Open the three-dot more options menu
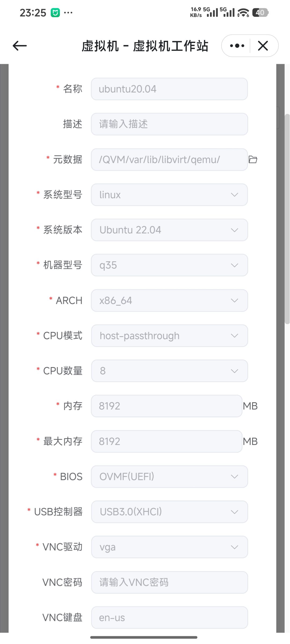 237,46
